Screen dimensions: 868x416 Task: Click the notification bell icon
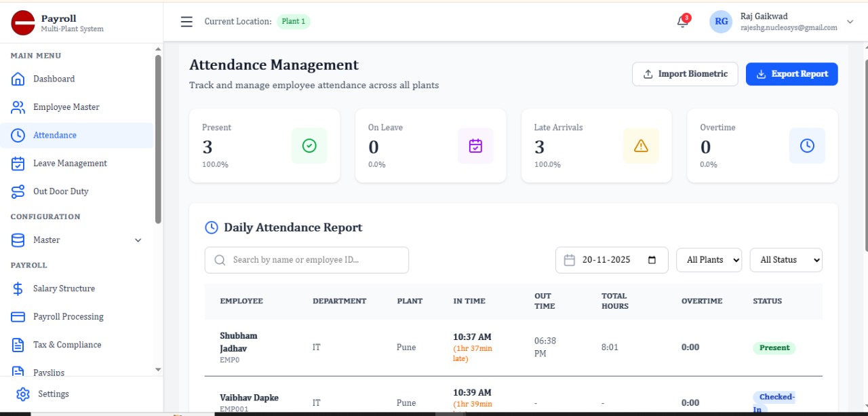(x=682, y=22)
